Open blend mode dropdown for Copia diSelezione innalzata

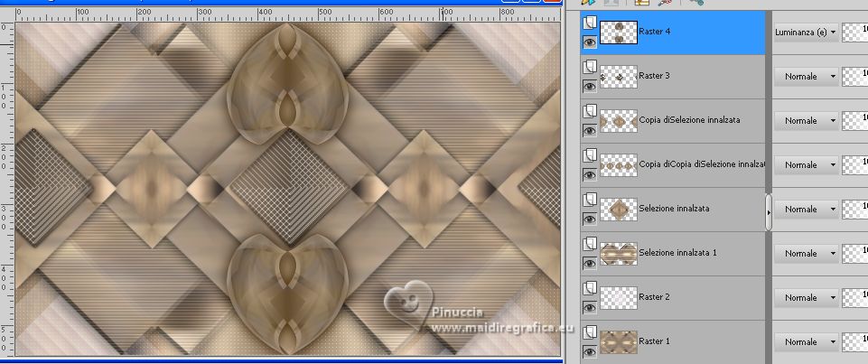806,121
